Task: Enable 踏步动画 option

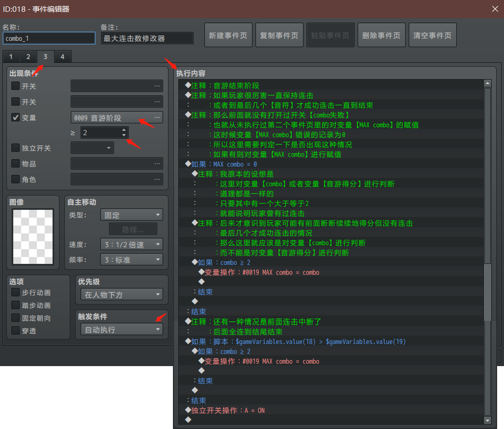Action: 15,305
